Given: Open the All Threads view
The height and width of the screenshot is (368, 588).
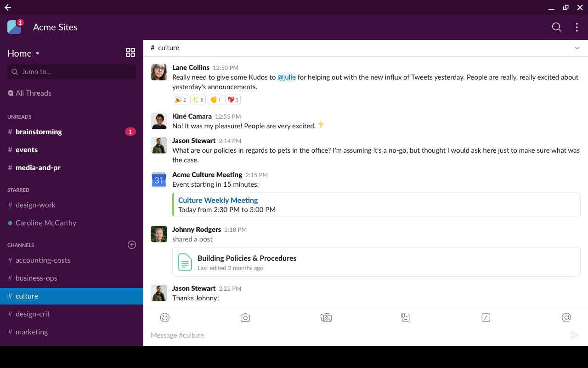Looking at the screenshot, I should click(34, 93).
